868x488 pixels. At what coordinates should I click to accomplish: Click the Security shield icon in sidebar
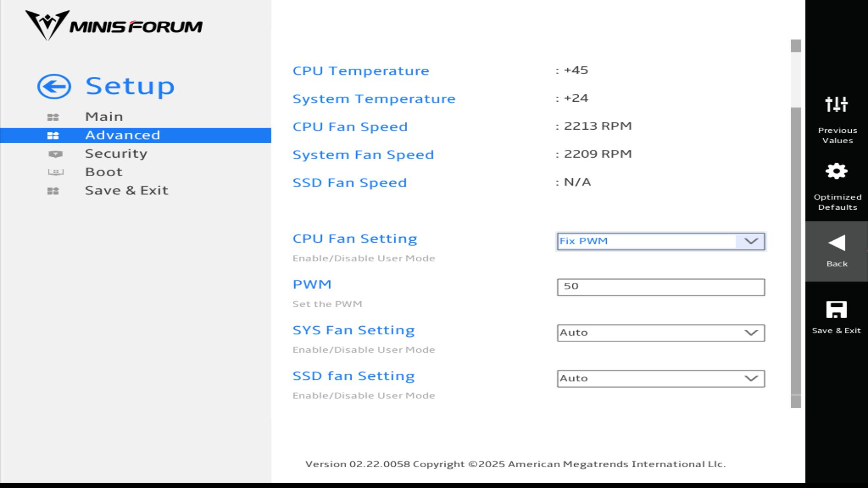pos(55,154)
